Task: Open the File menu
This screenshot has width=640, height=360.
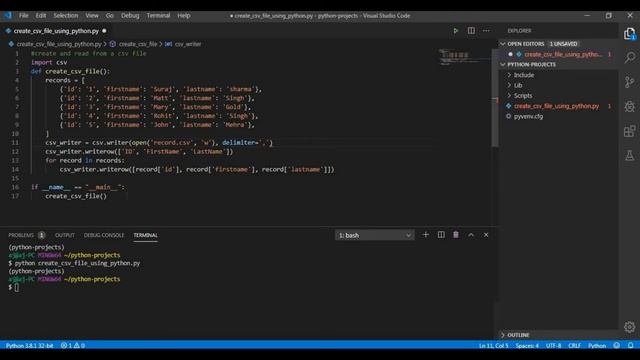Action: click(24, 16)
